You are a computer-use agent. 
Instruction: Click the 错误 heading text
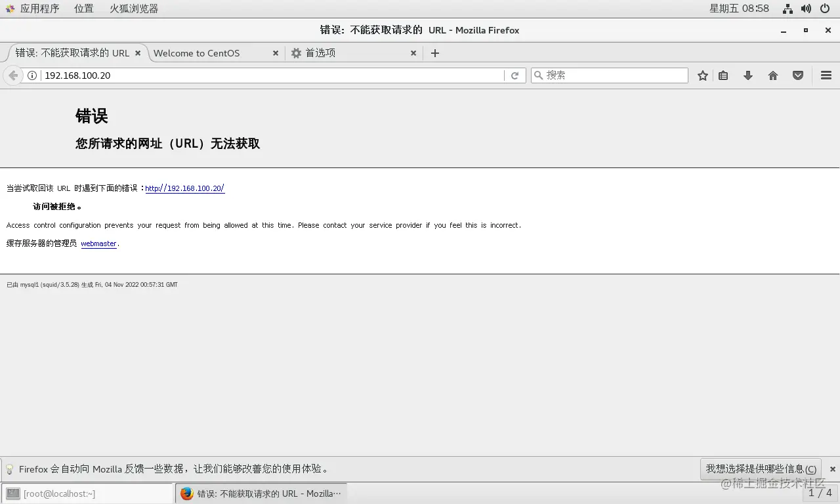(92, 117)
